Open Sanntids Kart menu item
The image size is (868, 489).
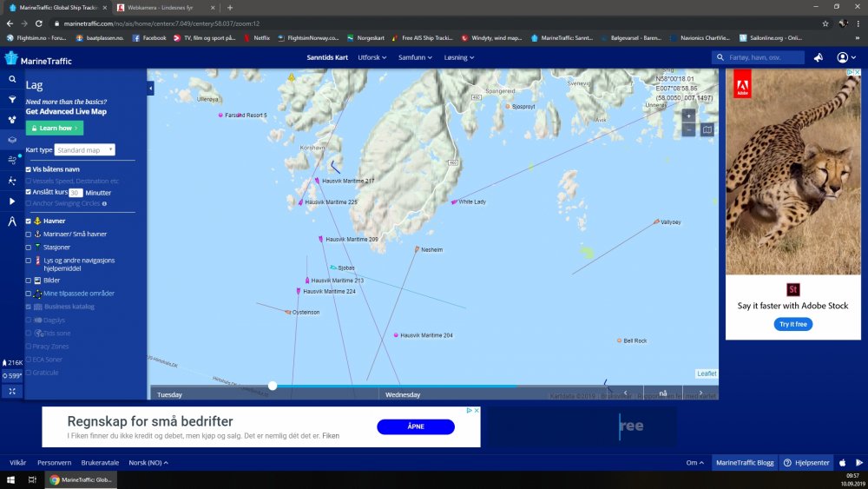327,57
